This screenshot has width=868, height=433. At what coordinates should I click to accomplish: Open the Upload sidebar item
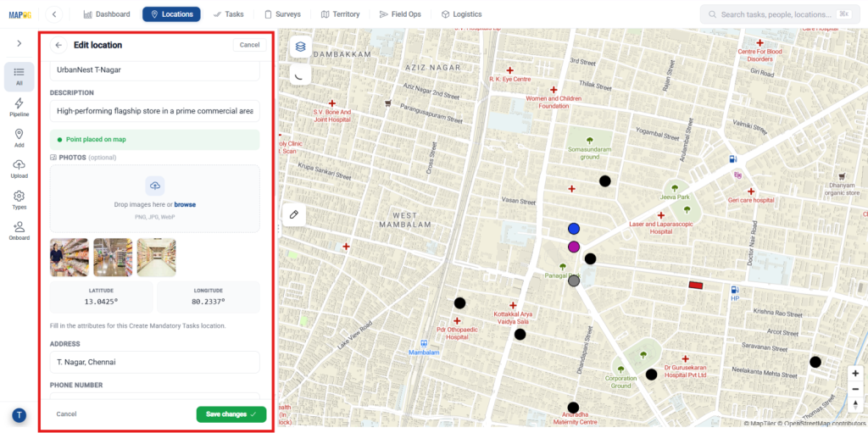coord(19,169)
